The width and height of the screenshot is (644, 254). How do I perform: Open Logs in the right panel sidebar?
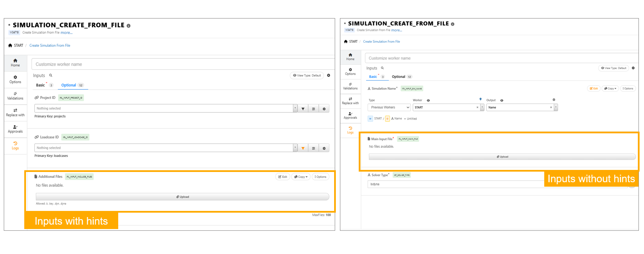(350, 130)
